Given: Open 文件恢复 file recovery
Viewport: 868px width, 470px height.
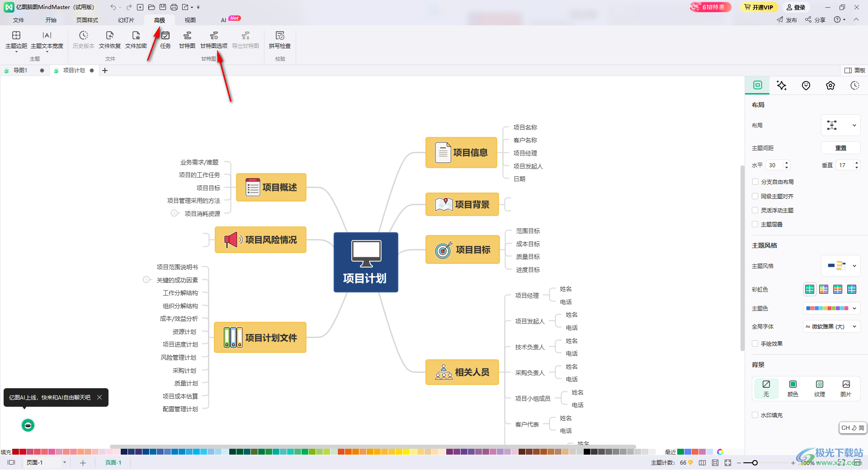Looking at the screenshot, I should (x=110, y=40).
